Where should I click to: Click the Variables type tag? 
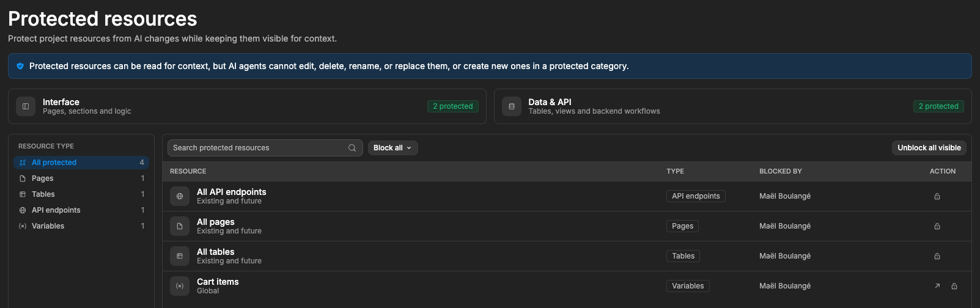pyautogui.click(x=688, y=286)
